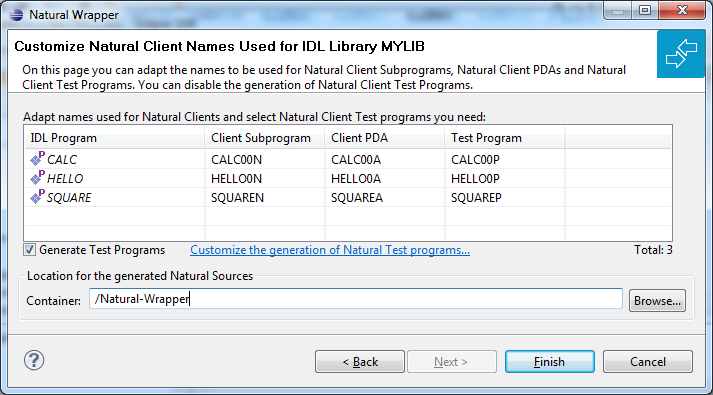Click the Browse... button
This screenshot has width=713, height=395.
657,300
